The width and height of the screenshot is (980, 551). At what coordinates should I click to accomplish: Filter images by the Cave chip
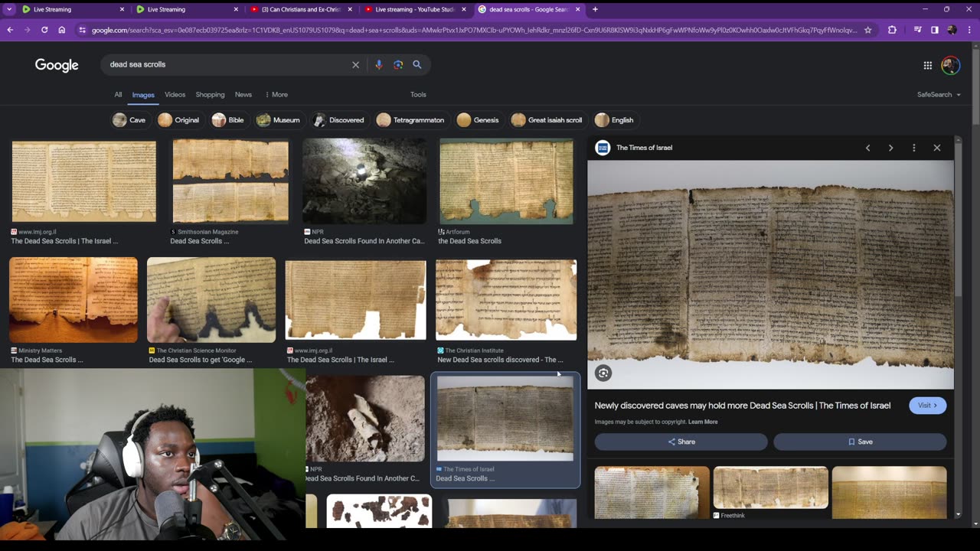129,120
